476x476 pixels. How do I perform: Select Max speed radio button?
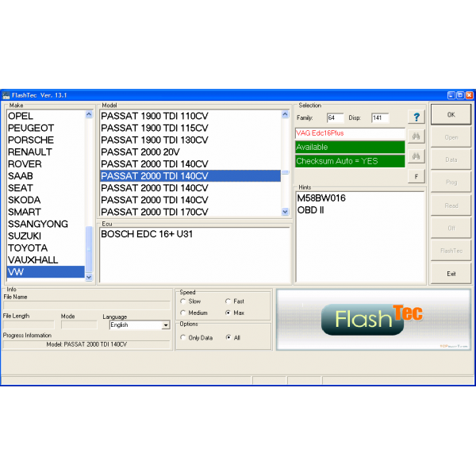pos(228,313)
